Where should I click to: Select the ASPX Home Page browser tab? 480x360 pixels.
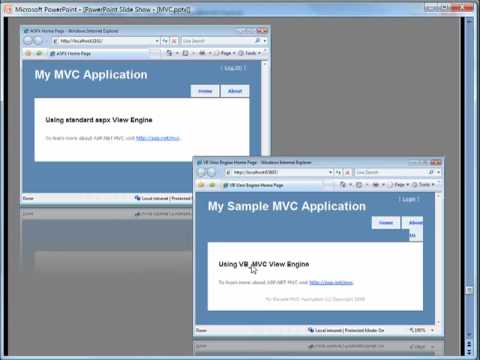[x=98, y=53]
